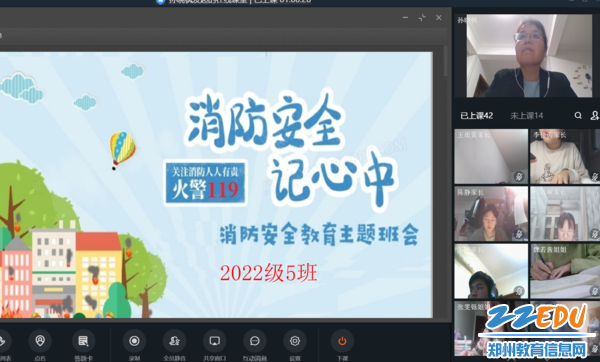Start recording the class (录制)

click(134, 341)
